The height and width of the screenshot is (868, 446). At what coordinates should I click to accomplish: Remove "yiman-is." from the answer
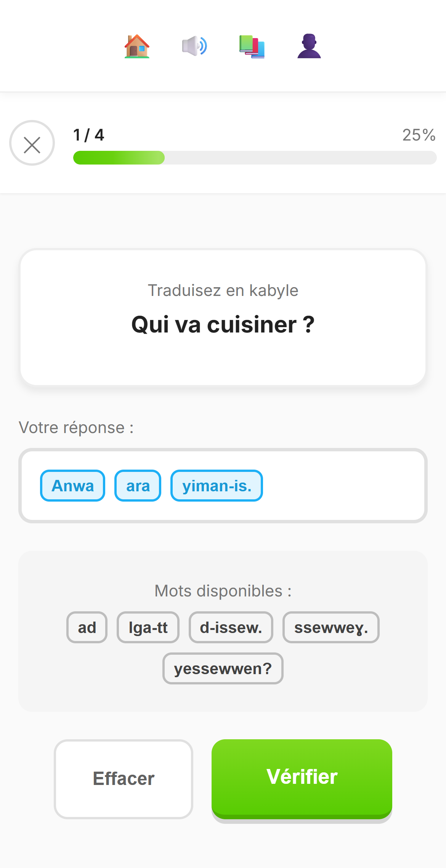(217, 486)
